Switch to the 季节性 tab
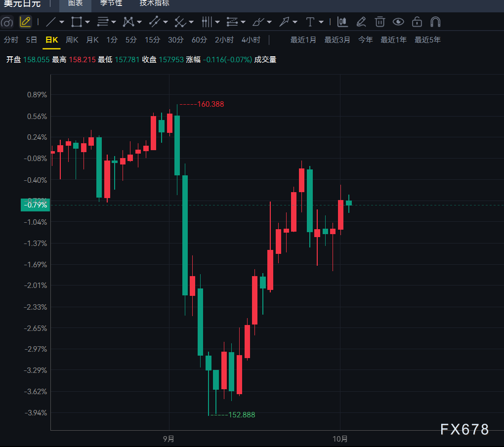The image size is (504, 447). click(x=111, y=3)
